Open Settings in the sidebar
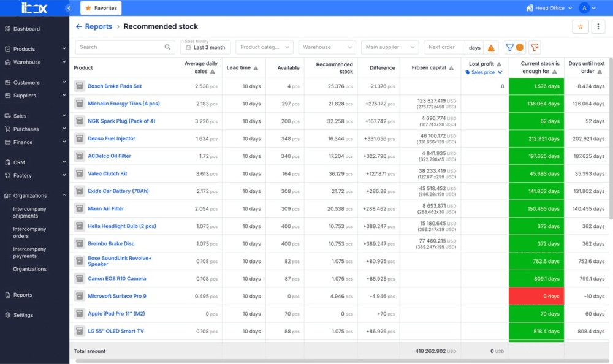613x364 pixels. coord(23,315)
